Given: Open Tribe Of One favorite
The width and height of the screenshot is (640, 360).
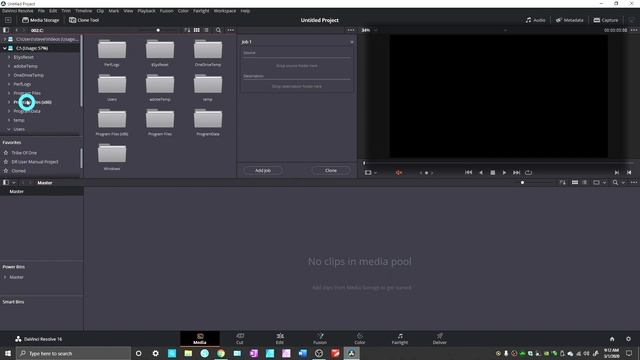Looking at the screenshot, I should pos(24,153).
